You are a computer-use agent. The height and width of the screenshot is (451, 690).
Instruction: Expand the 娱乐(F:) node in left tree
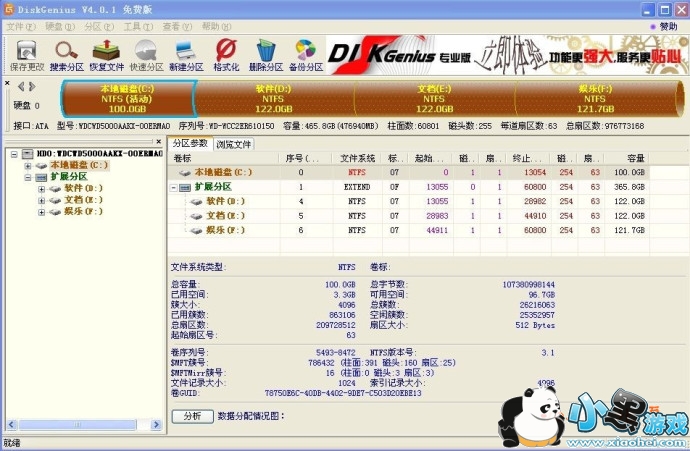pyautogui.click(x=42, y=213)
